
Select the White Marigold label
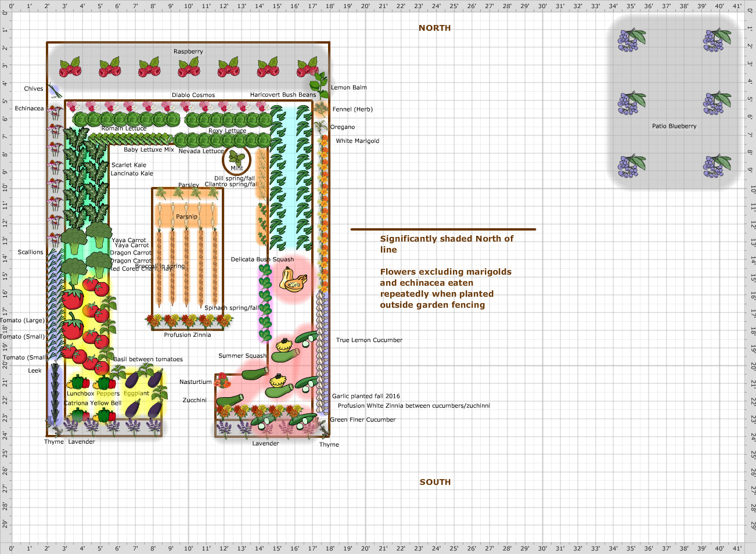(x=358, y=141)
